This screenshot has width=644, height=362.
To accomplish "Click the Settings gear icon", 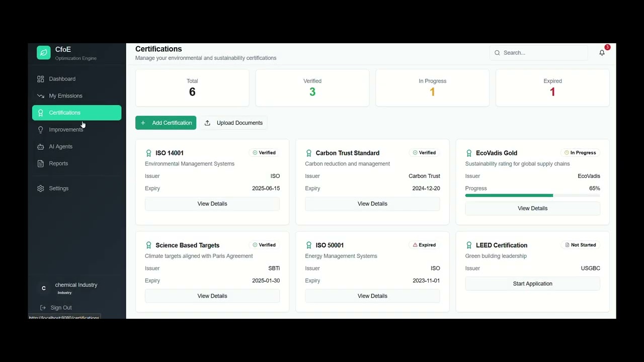I will (41, 189).
